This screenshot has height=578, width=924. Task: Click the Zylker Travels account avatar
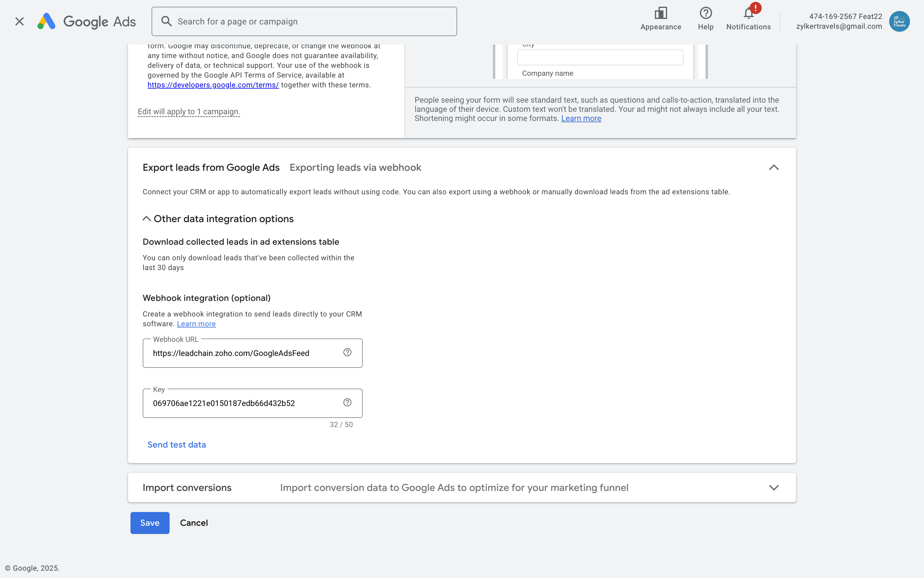coord(899,21)
